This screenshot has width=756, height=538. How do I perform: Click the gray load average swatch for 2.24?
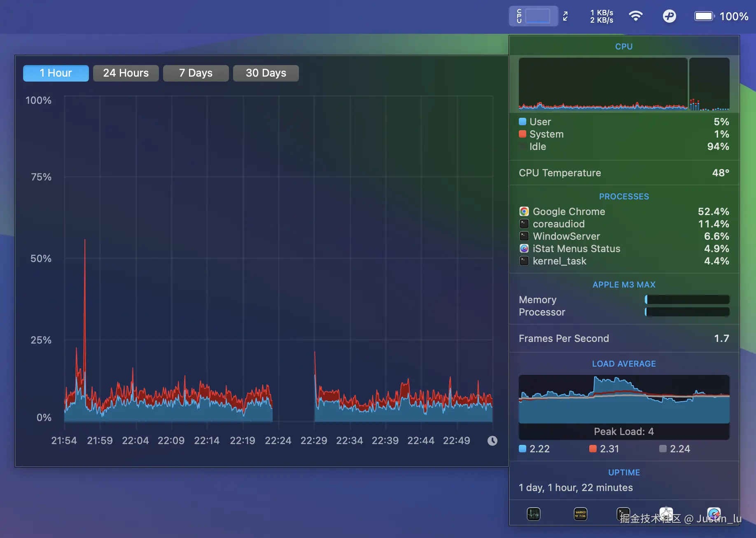pos(663,449)
